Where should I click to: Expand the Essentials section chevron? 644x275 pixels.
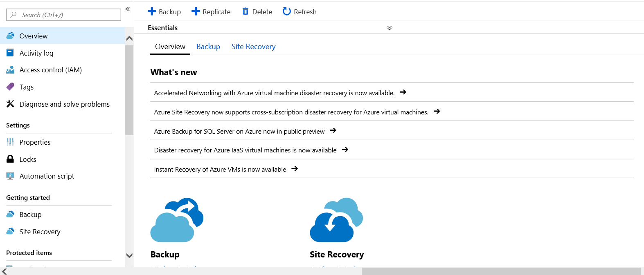[390, 28]
